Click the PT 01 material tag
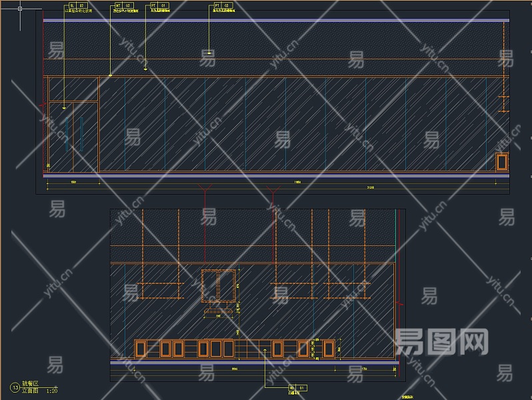 159,5
